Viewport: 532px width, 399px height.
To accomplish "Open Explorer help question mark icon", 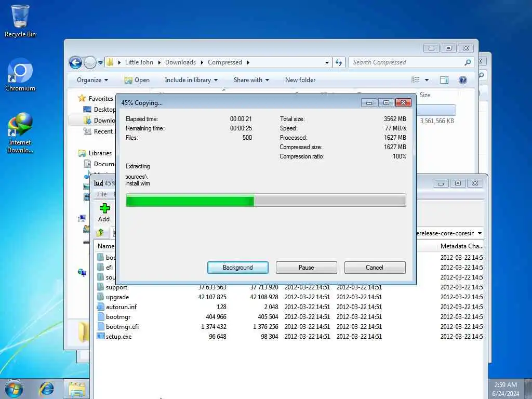I will pos(462,80).
